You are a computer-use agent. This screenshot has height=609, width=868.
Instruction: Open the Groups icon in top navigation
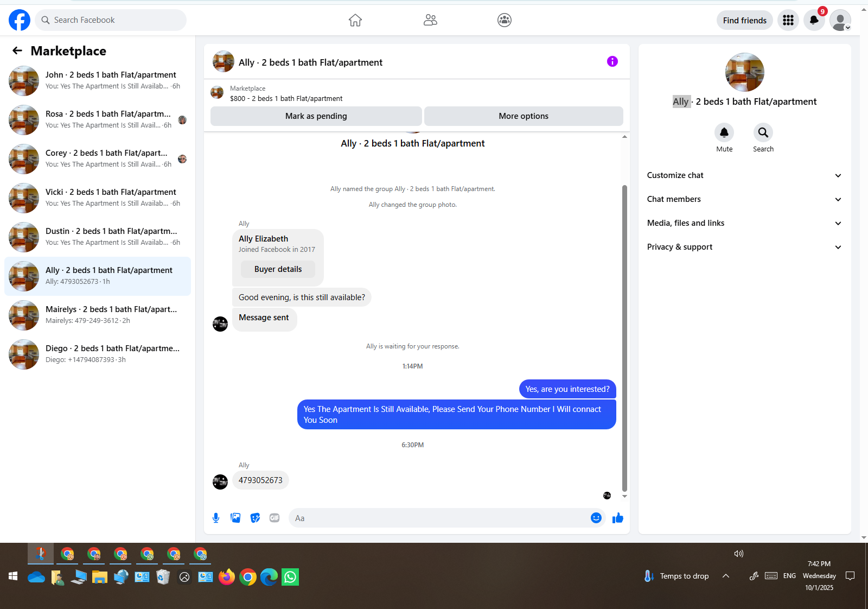[x=505, y=20]
